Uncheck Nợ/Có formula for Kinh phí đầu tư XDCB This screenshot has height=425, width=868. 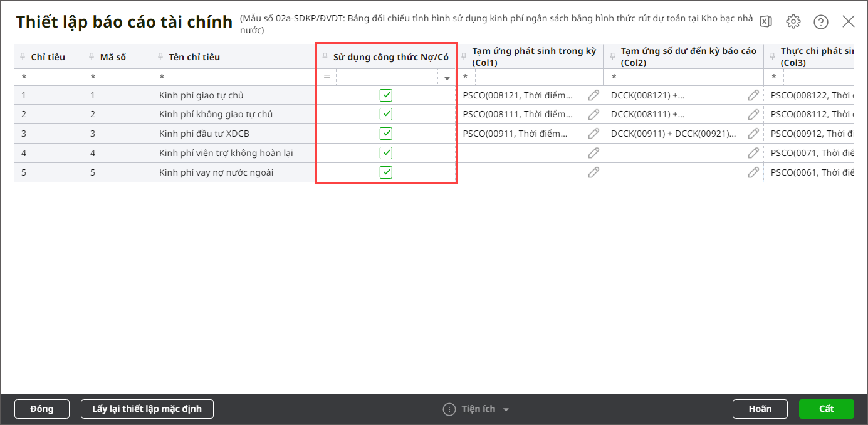point(386,134)
